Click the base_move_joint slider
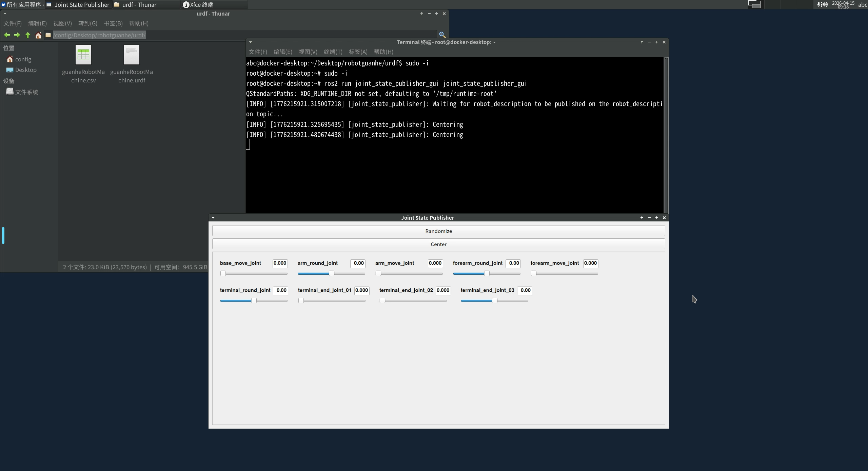Image resolution: width=868 pixels, height=471 pixels. [254, 273]
